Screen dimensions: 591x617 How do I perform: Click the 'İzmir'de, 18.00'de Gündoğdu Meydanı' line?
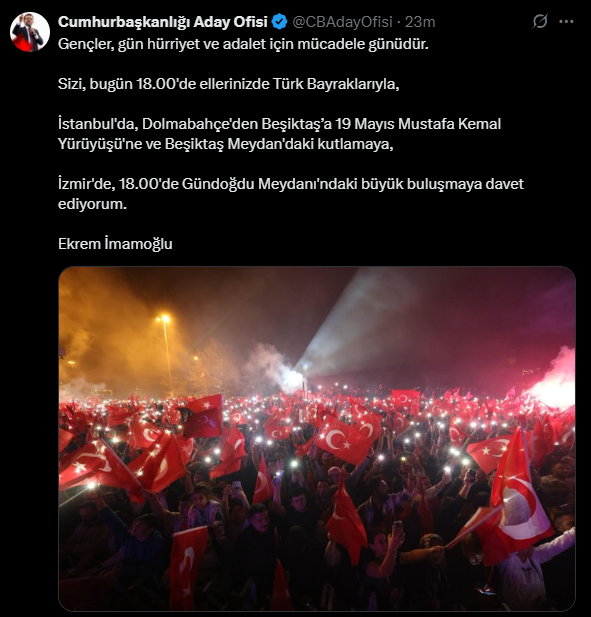[x=291, y=184]
